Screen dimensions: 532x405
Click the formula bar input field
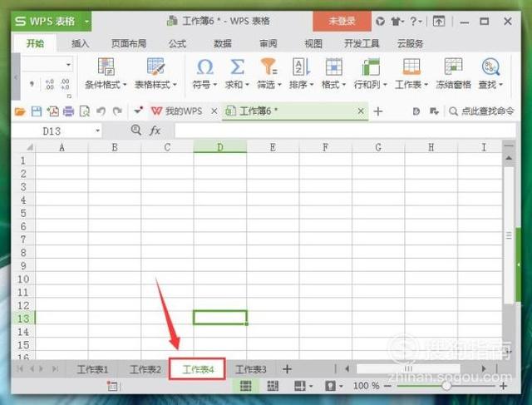tap(345, 131)
